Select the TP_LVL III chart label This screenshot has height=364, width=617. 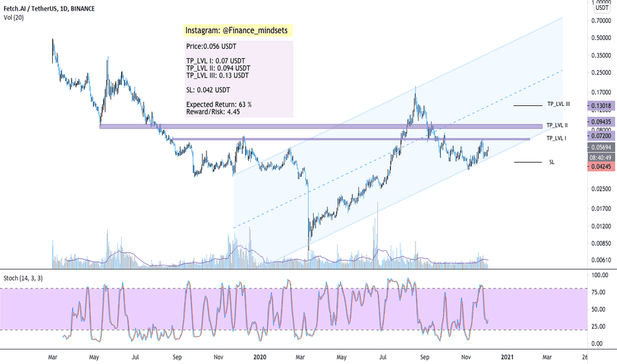point(558,105)
